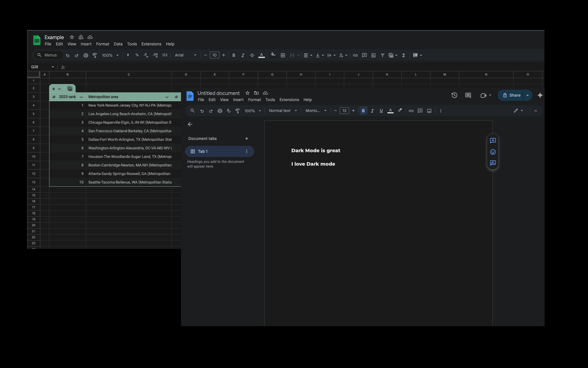This screenshot has height=368, width=588.
Task: Open the comments panel in Docs
Action: pos(468,95)
